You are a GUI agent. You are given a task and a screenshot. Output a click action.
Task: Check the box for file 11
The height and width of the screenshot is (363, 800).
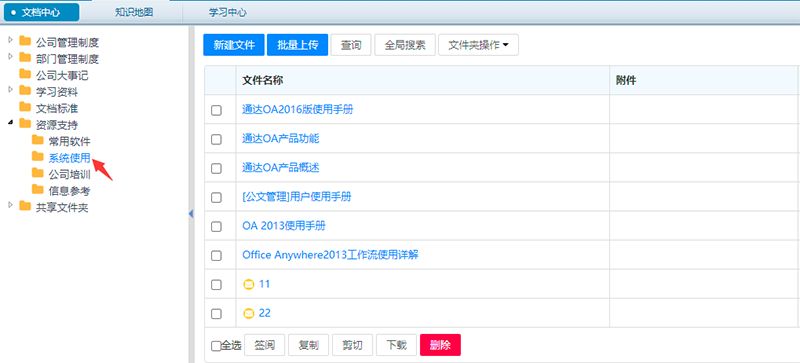[x=216, y=285]
